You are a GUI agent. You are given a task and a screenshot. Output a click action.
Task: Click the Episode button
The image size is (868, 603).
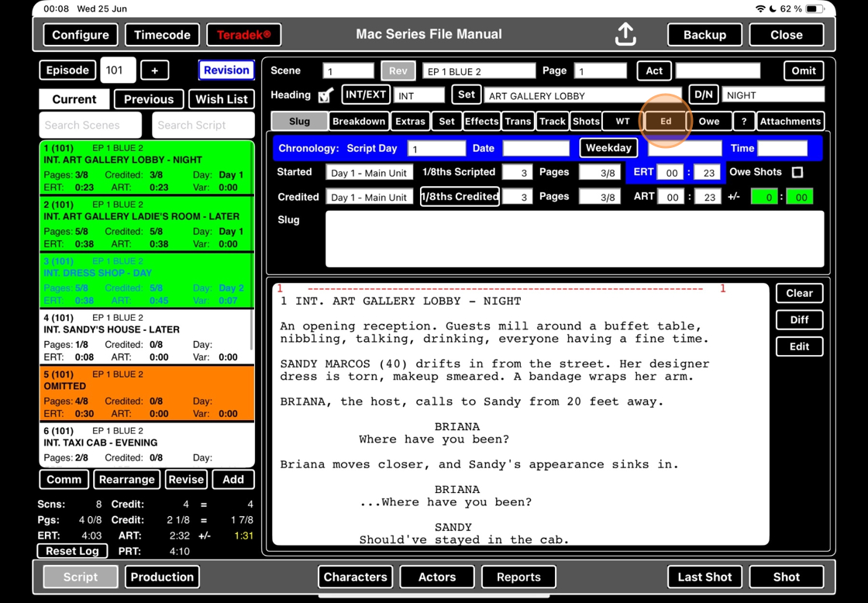[67, 71]
